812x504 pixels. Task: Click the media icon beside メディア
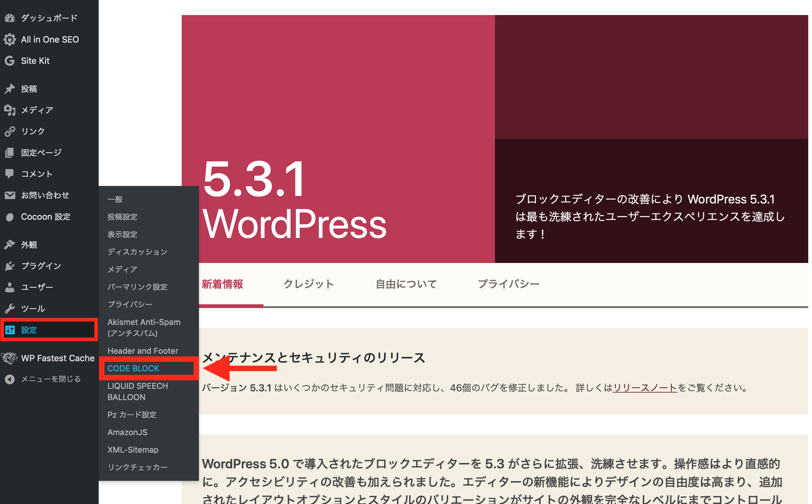click(10, 110)
